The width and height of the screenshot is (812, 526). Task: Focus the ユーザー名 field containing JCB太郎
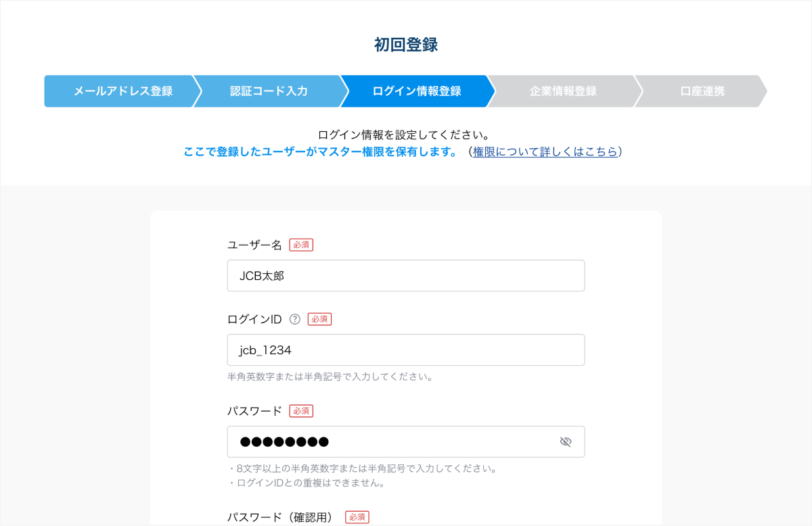pos(405,276)
